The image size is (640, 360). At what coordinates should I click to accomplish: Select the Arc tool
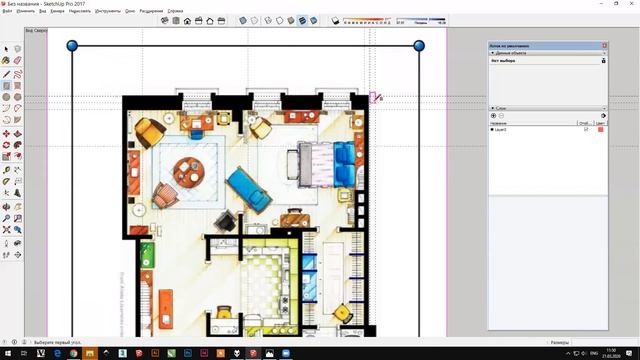click(x=6, y=109)
